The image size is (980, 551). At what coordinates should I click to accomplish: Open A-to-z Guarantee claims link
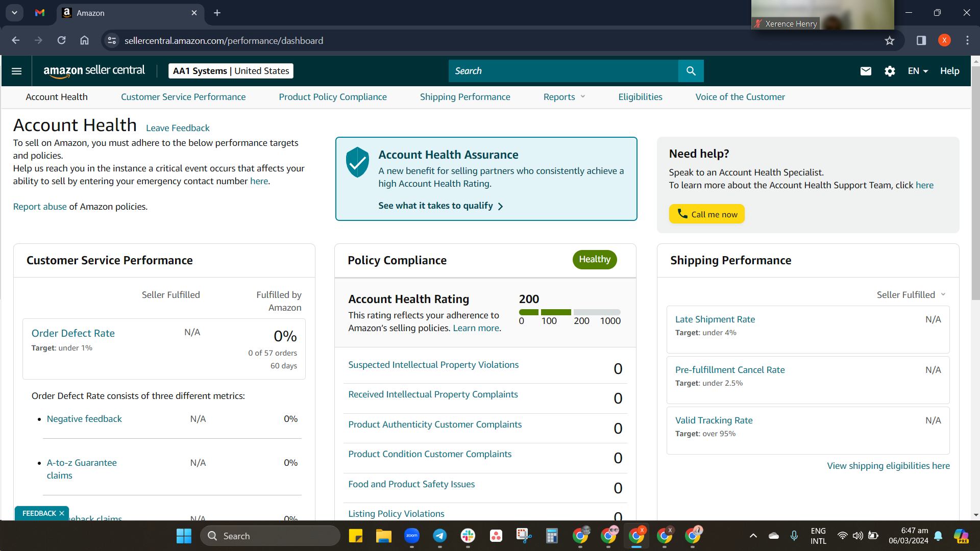(x=82, y=469)
